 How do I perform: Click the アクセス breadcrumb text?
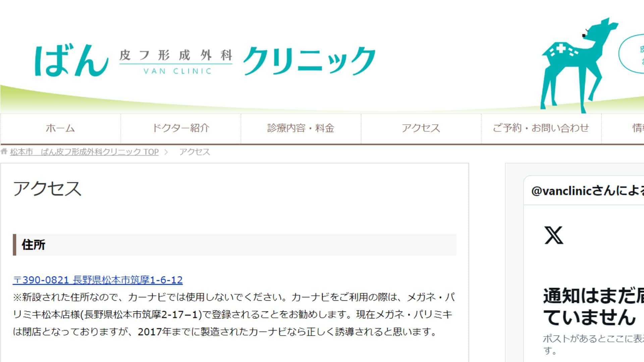(195, 152)
